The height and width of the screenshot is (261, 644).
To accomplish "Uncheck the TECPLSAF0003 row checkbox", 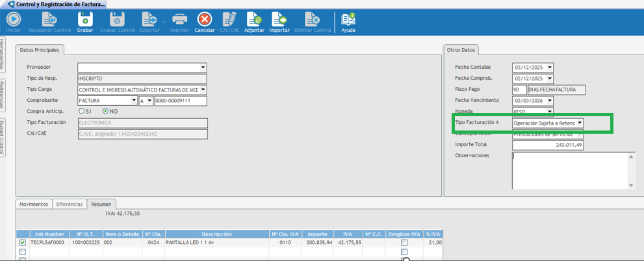I will tap(23, 243).
